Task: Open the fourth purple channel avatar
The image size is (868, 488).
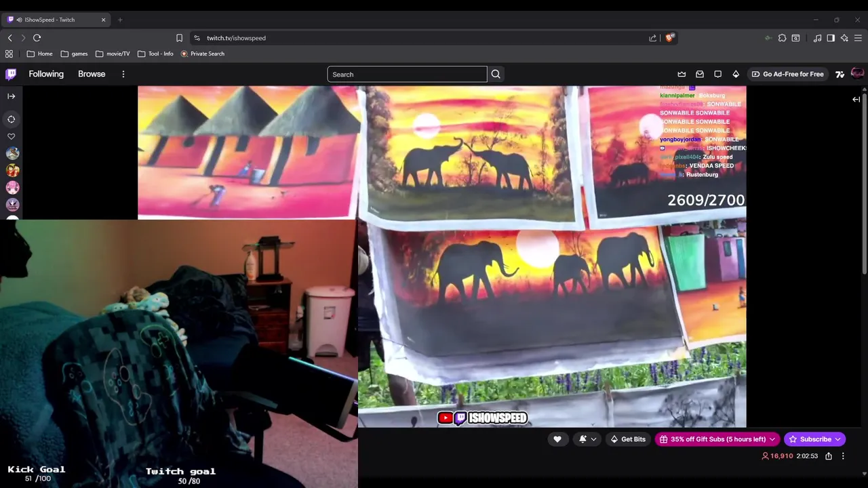Action: tap(12, 205)
